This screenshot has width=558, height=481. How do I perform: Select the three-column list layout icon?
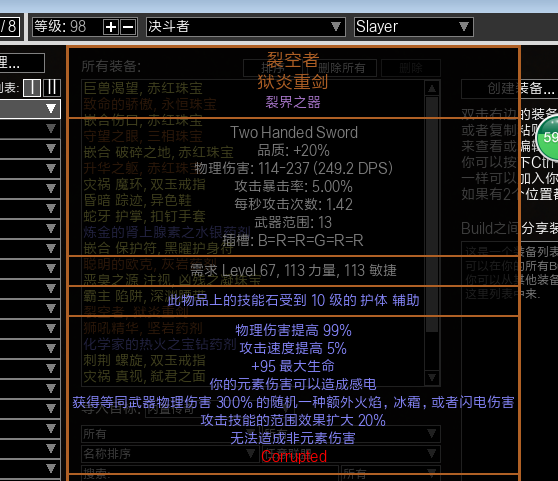point(52,88)
